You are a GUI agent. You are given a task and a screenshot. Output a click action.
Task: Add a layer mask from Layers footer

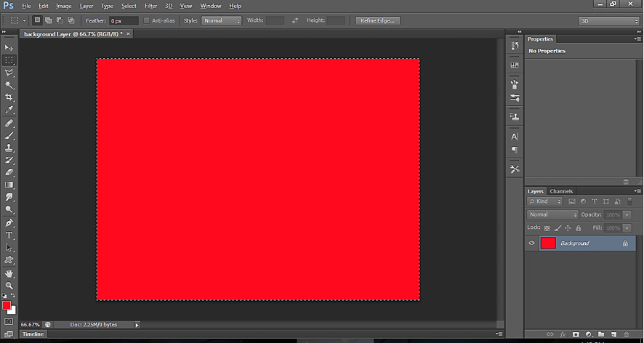pyautogui.click(x=576, y=334)
